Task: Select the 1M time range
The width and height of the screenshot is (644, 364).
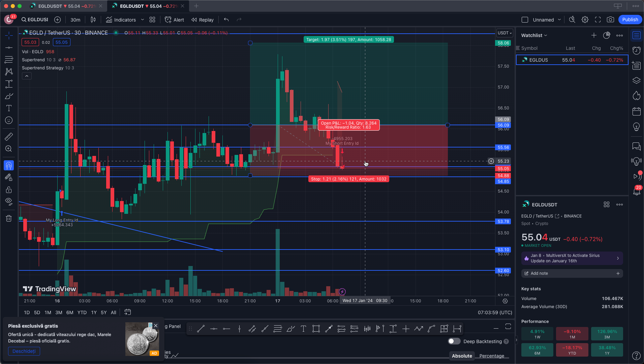Action: (x=48, y=312)
